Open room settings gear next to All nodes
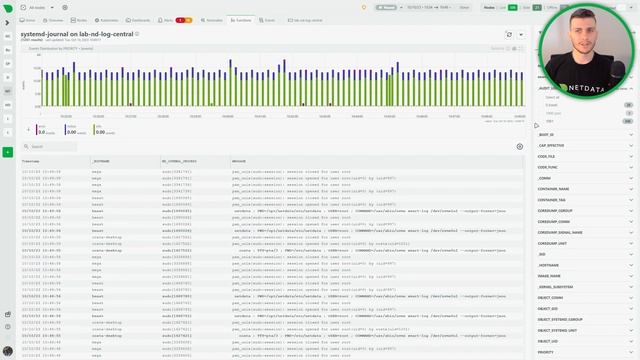This screenshot has width=640, height=360. coord(65,7)
